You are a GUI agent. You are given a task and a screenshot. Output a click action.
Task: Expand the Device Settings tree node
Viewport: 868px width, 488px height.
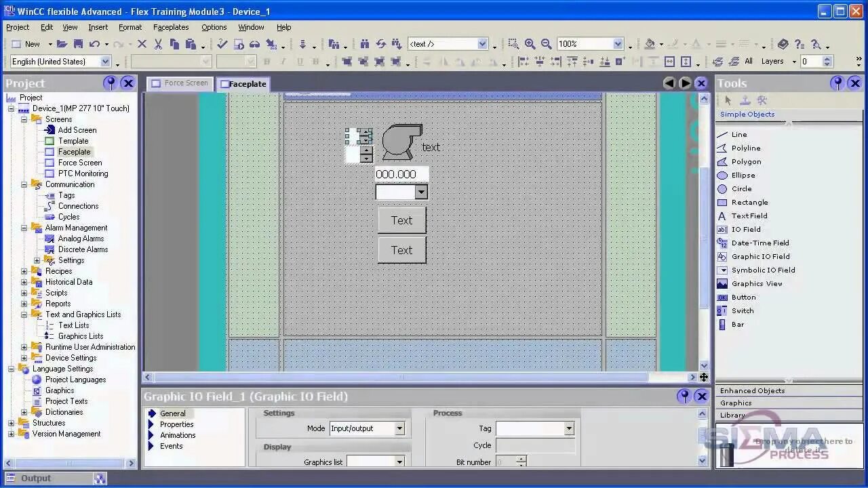[24, 358]
